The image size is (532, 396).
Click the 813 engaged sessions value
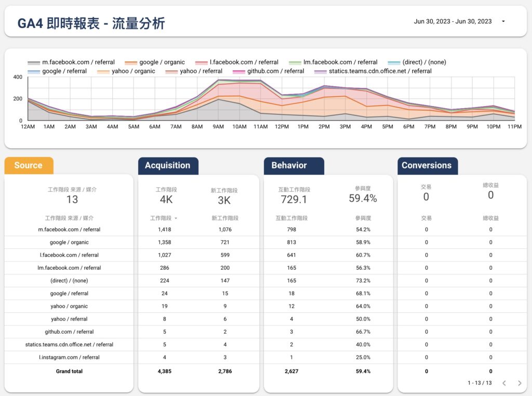pos(291,242)
